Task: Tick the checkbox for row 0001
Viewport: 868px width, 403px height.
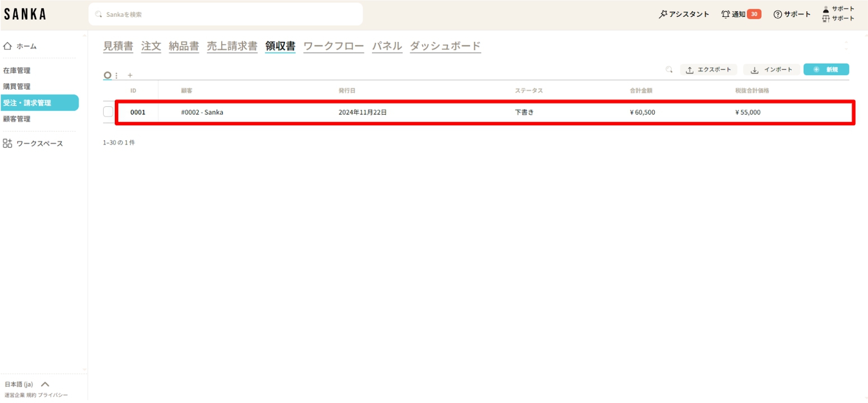Action: point(108,112)
